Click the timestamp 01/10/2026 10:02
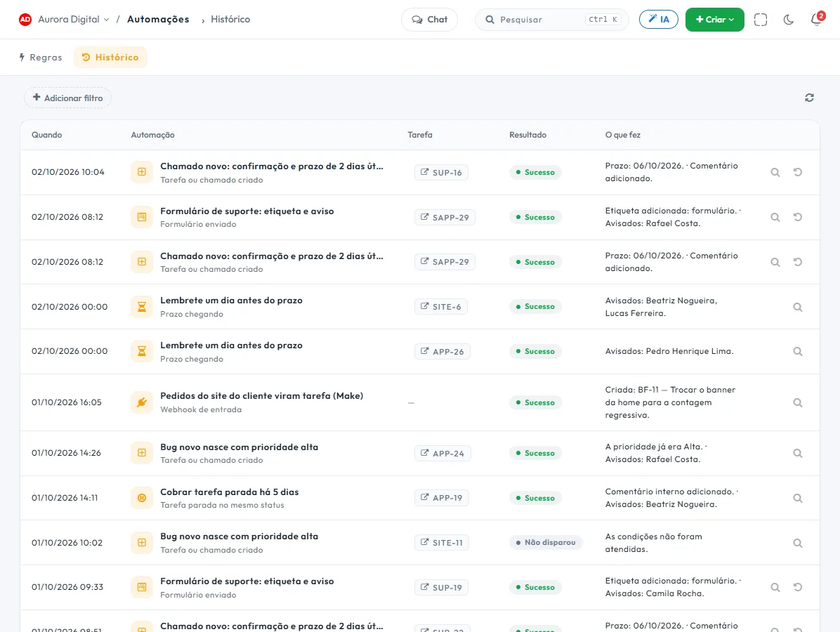The image size is (840, 632). click(x=67, y=543)
